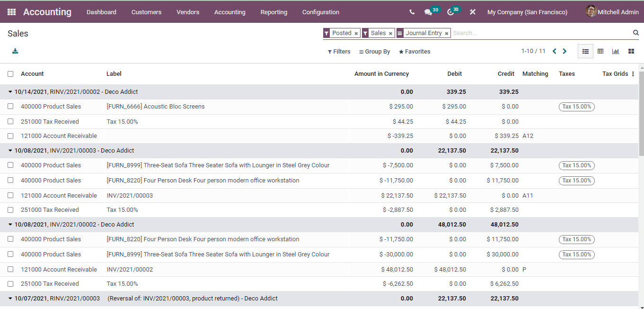Switch to the graph view
The height and width of the screenshot is (309, 644).
point(616,51)
